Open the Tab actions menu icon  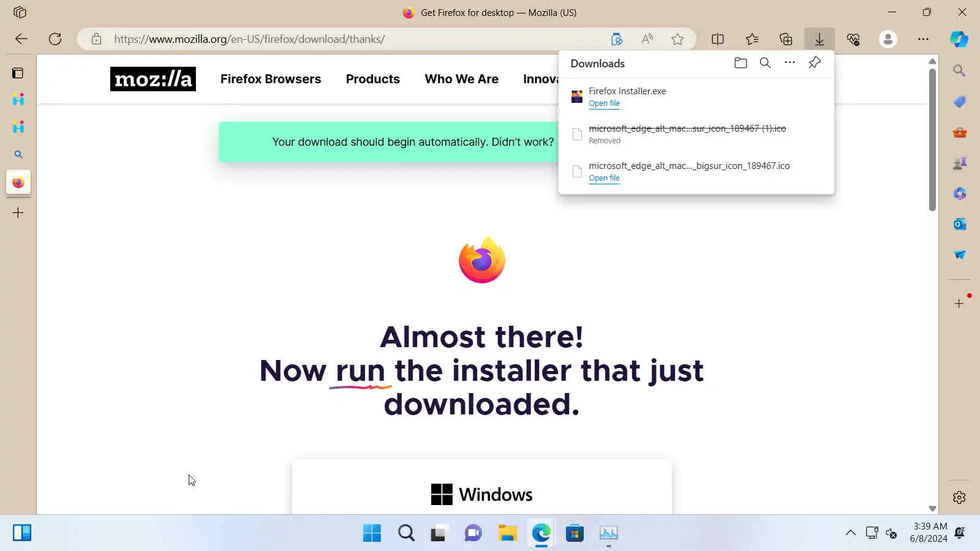click(20, 12)
